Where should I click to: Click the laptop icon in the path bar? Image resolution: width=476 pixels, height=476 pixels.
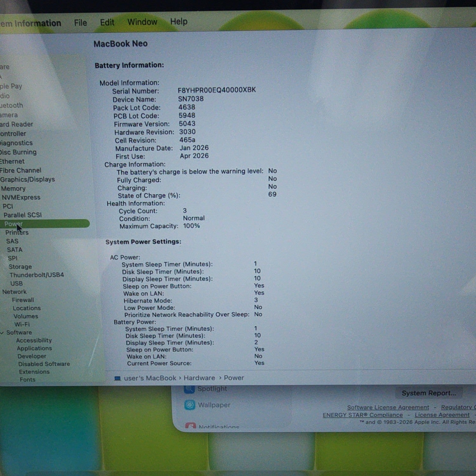pos(117,378)
